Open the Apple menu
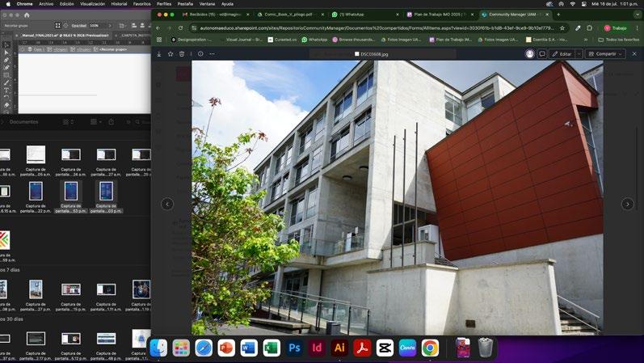 pos(8,4)
